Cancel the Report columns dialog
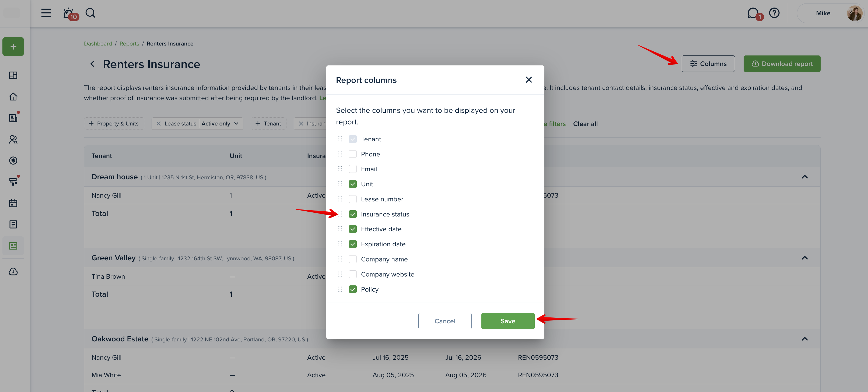 point(445,321)
